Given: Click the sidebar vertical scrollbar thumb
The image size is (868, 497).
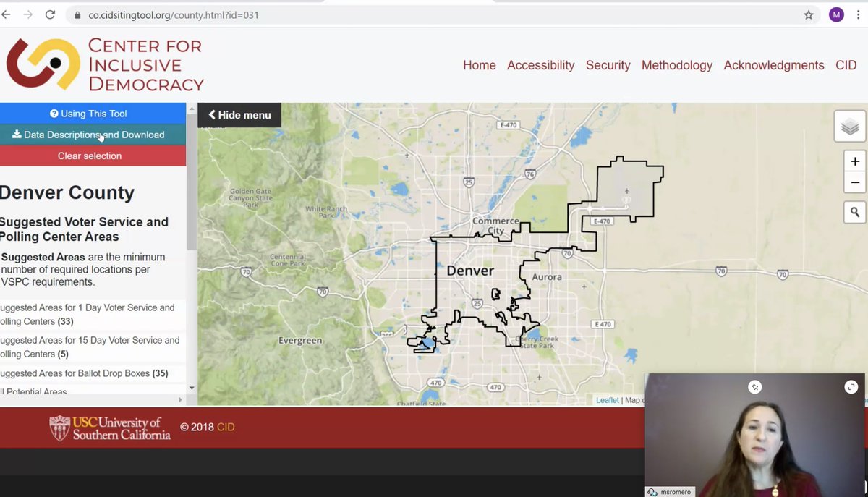Looking at the screenshot, I should [x=192, y=181].
